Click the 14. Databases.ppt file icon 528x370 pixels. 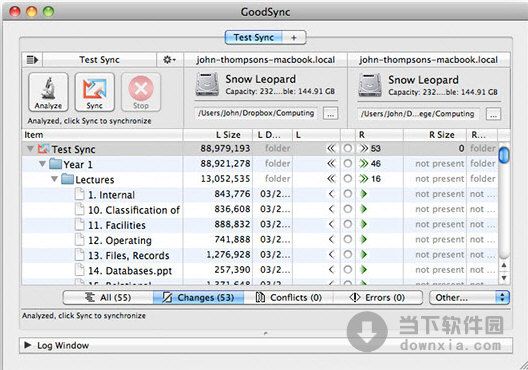(79, 270)
